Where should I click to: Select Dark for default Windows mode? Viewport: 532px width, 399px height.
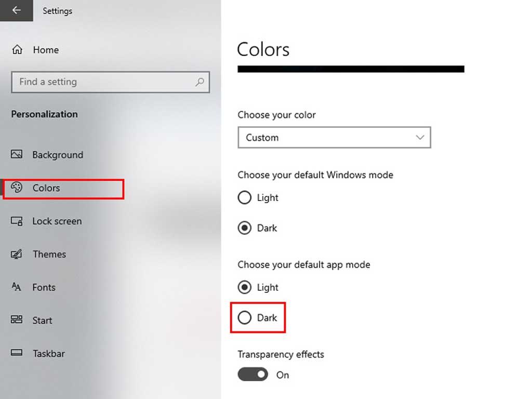click(x=244, y=228)
